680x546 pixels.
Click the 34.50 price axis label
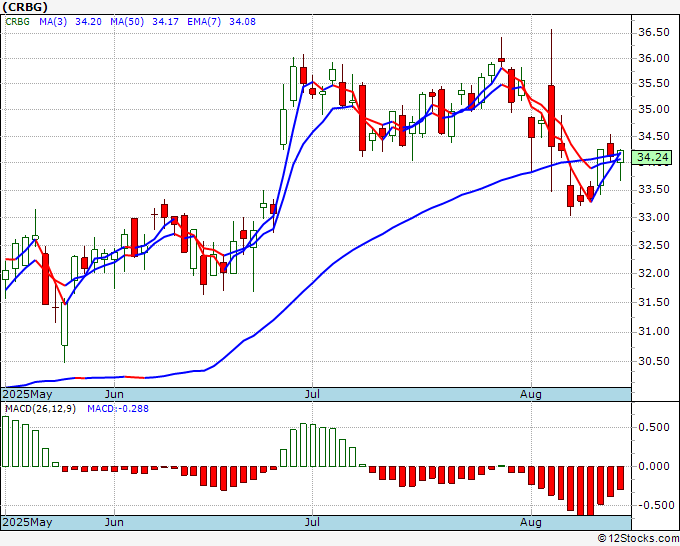point(654,136)
